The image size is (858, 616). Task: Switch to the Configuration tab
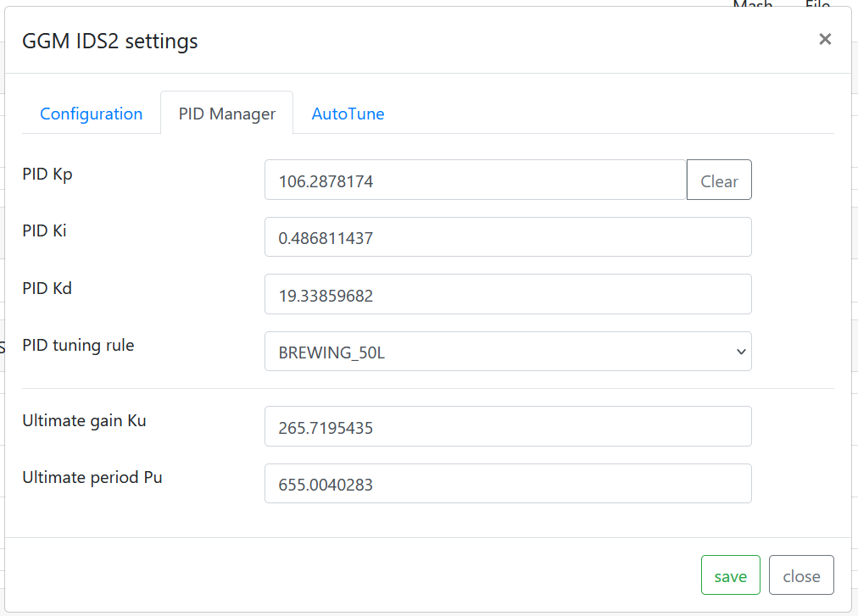(x=92, y=114)
